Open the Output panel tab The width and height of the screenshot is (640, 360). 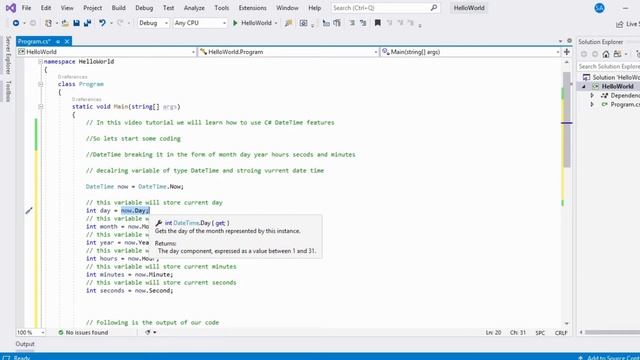(x=25, y=344)
